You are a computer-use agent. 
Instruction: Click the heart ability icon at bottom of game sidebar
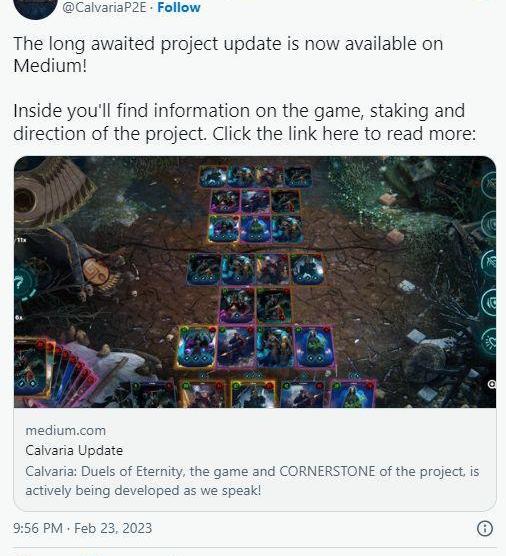click(x=490, y=341)
